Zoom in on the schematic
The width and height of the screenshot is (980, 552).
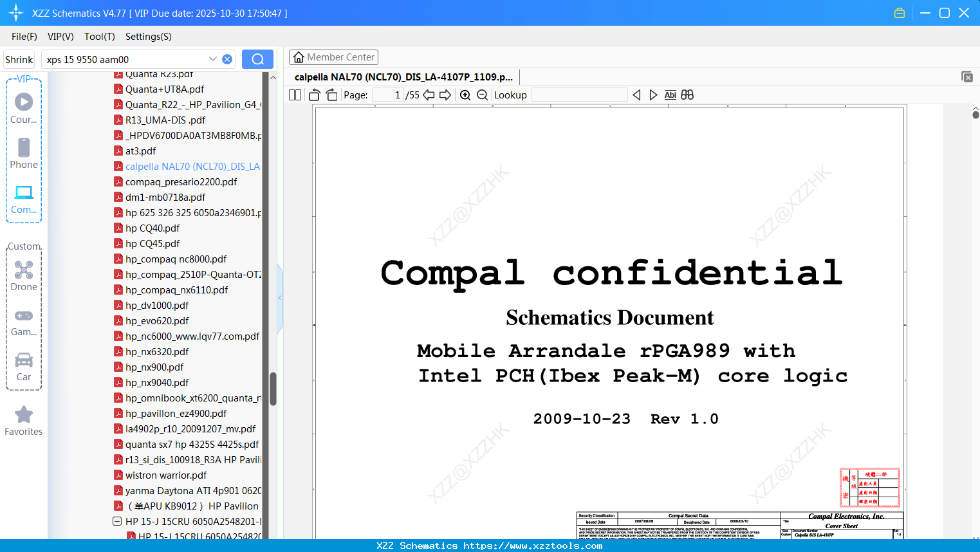[x=465, y=95]
